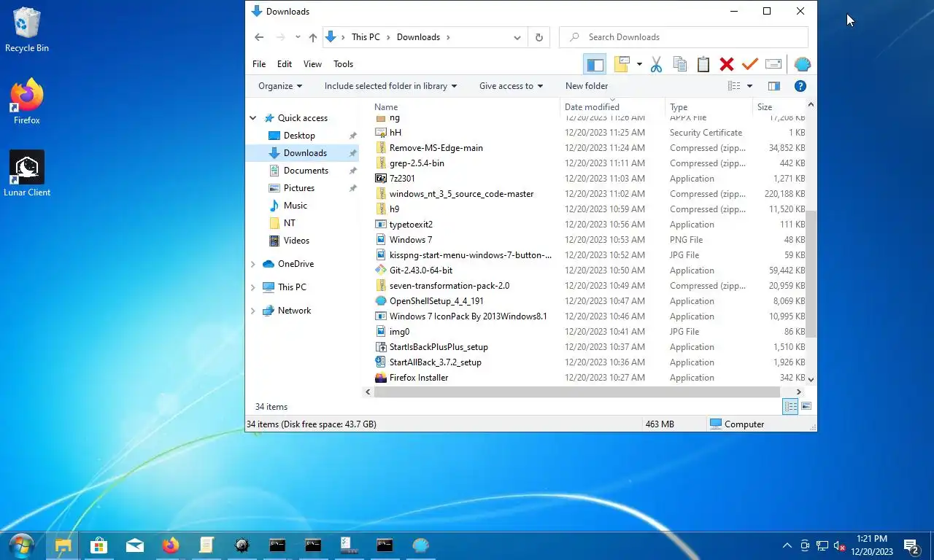
Task: Expand the Network tree node
Action: (253, 311)
